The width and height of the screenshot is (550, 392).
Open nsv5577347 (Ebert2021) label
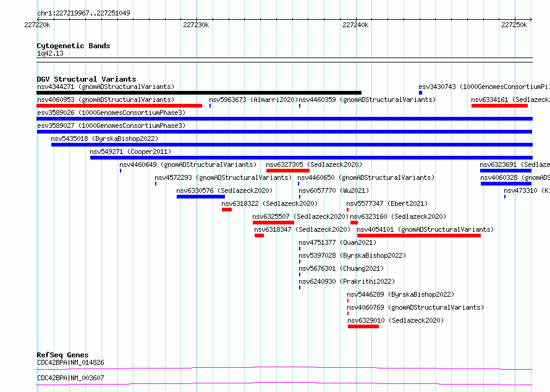tap(387, 203)
